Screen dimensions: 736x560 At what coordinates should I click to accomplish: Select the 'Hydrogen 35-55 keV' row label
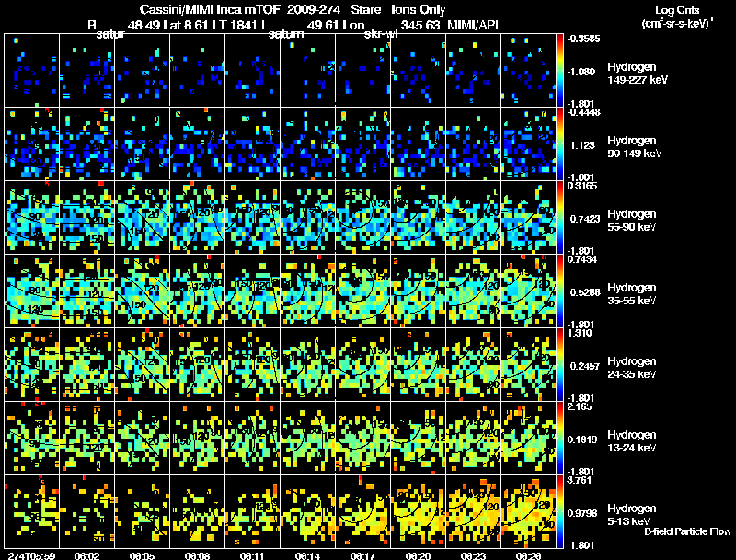click(x=632, y=294)
